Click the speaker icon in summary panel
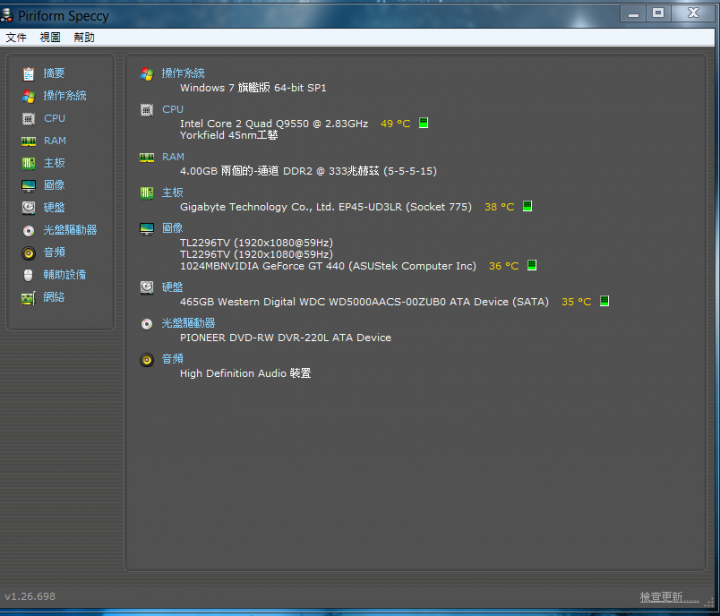The image size is (720, 616). coord(146,360)
